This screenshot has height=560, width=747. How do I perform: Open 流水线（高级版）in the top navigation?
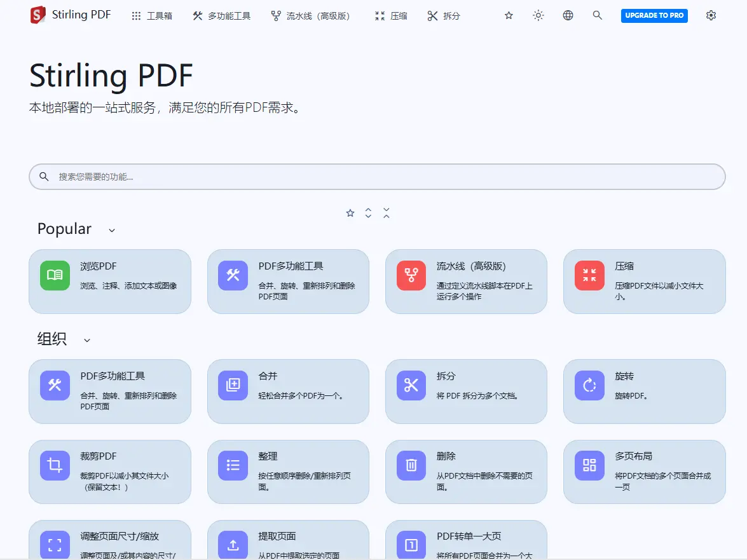(310, 16)
